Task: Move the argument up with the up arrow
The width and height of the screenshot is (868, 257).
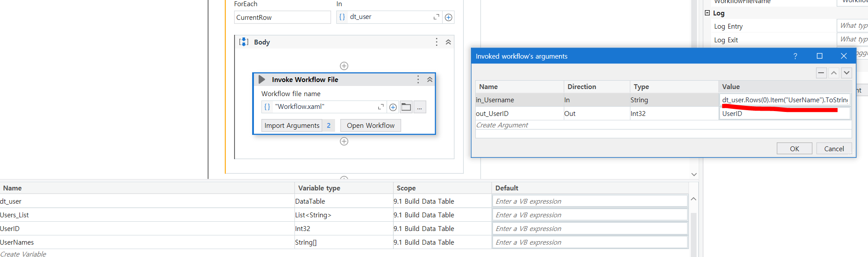Action: (x=834, y=73)
